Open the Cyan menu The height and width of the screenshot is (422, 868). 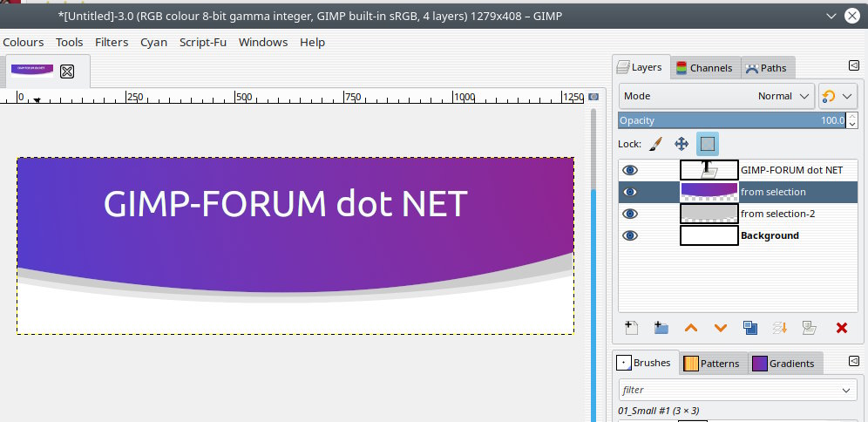(153, 42)
